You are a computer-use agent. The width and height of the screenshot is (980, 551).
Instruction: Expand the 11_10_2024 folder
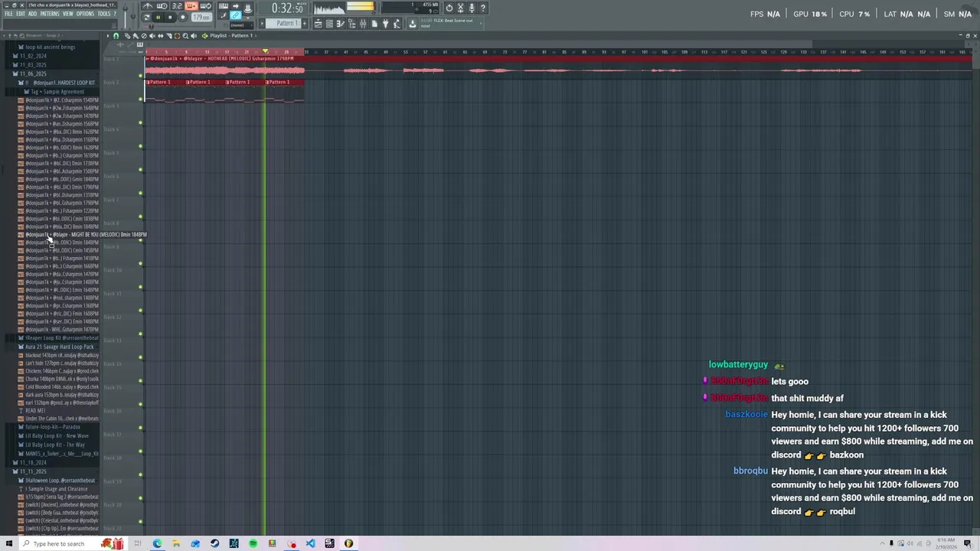(32, 462)
